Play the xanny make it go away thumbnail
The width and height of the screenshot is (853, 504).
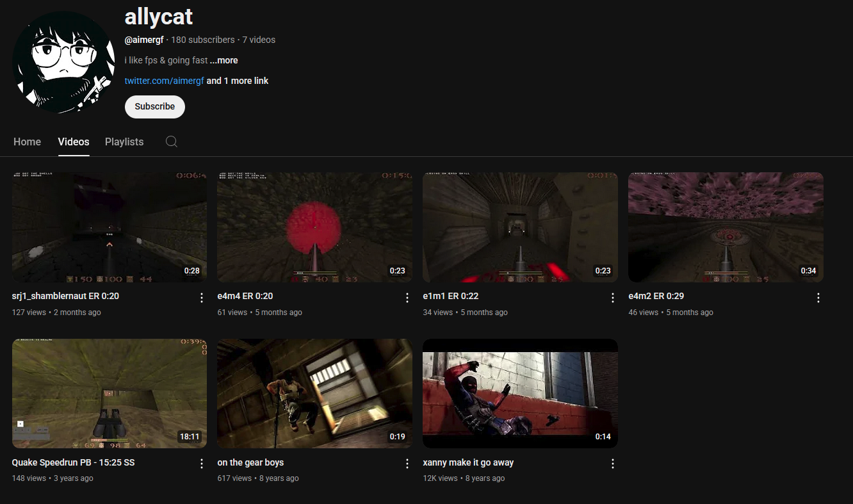(521, 394)
